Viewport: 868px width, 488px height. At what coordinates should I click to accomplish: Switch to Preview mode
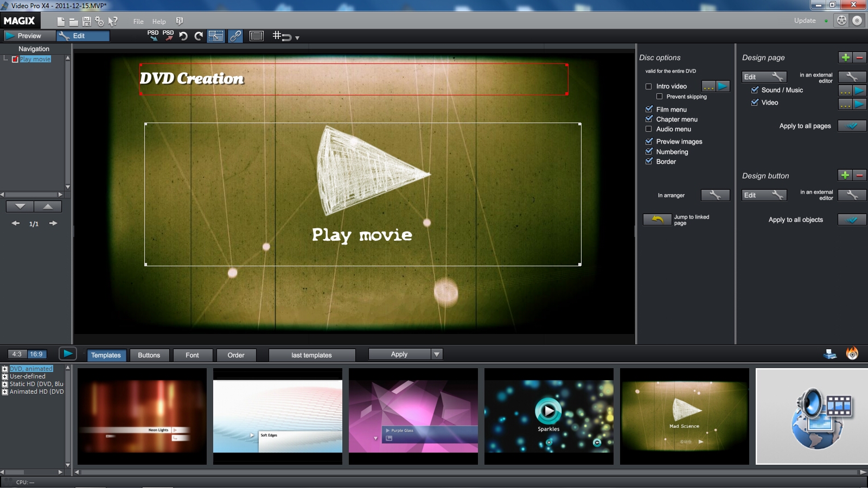(29, 36)
